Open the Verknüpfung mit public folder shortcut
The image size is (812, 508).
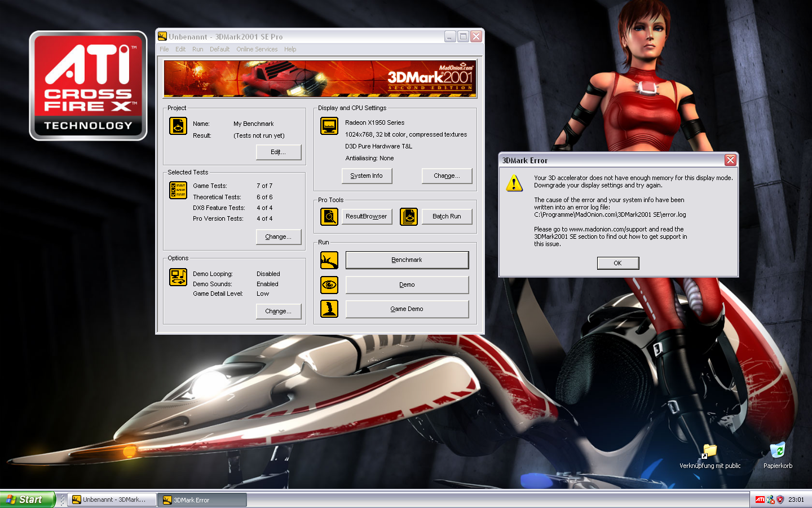pyautogui.click(x=709, y=456)
